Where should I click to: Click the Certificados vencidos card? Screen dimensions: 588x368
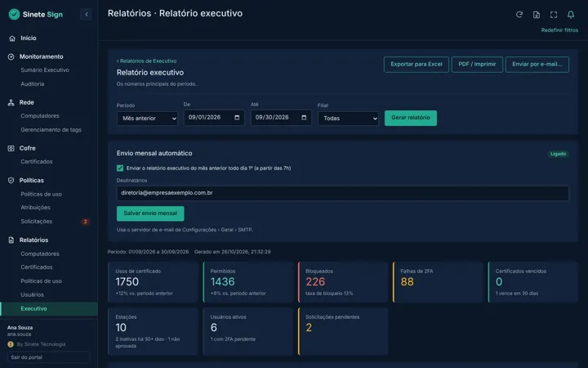coord(532,282)
